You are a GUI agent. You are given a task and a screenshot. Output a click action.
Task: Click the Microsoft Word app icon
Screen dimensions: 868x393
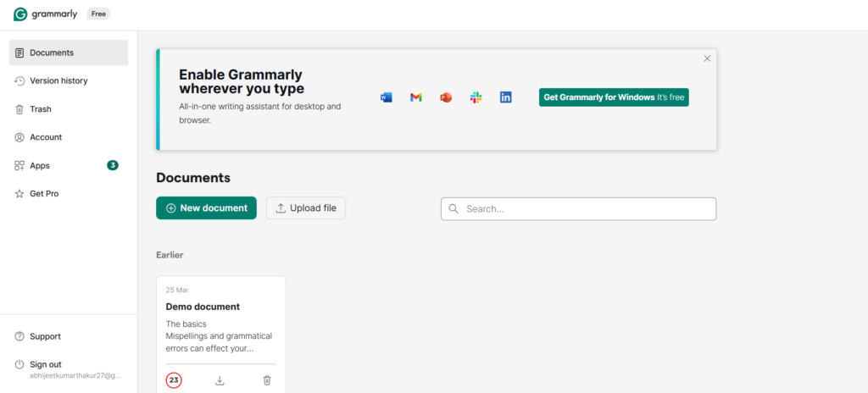(387, 97)
